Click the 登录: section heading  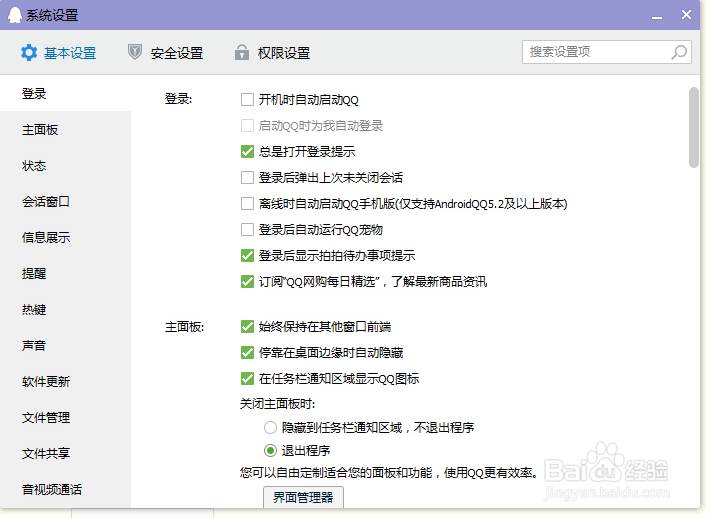[178, 99]
